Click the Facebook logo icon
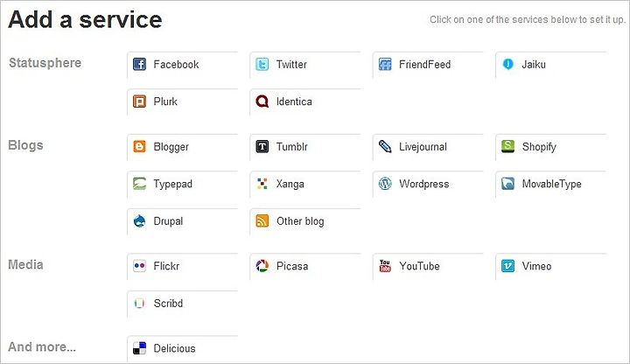The height and width of the screenshot is (364, 630). coord(139,64)
